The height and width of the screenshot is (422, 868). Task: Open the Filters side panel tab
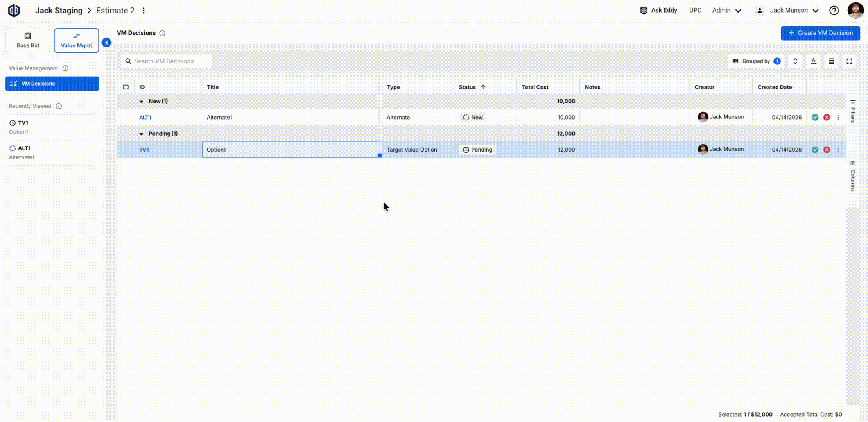853,111
